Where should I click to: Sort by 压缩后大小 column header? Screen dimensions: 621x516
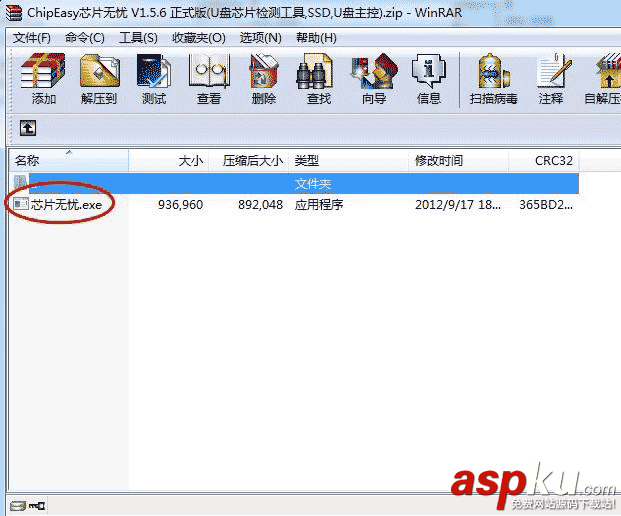[x=249, y=160]
